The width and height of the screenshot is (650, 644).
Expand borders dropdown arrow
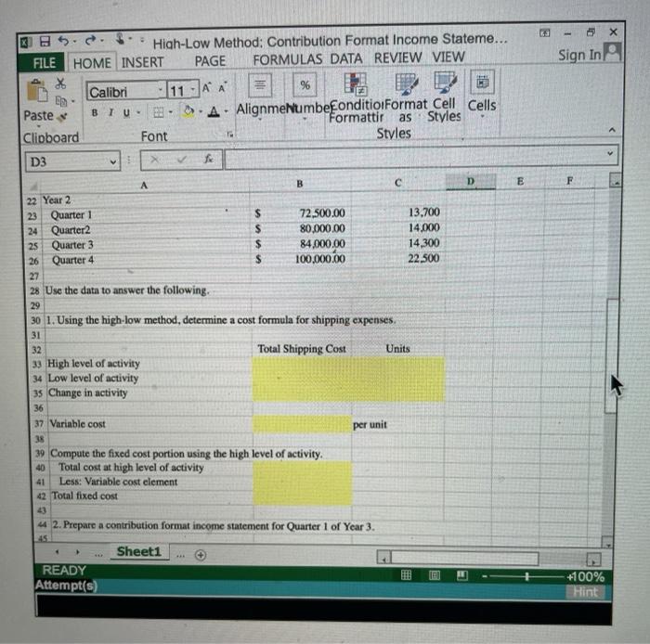170,112
